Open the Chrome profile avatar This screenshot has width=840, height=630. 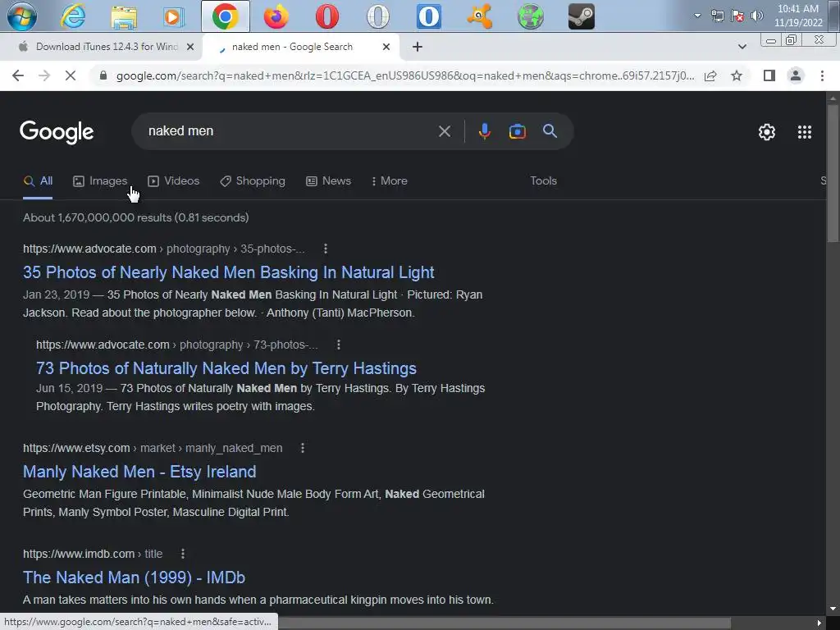pos(796,75)
